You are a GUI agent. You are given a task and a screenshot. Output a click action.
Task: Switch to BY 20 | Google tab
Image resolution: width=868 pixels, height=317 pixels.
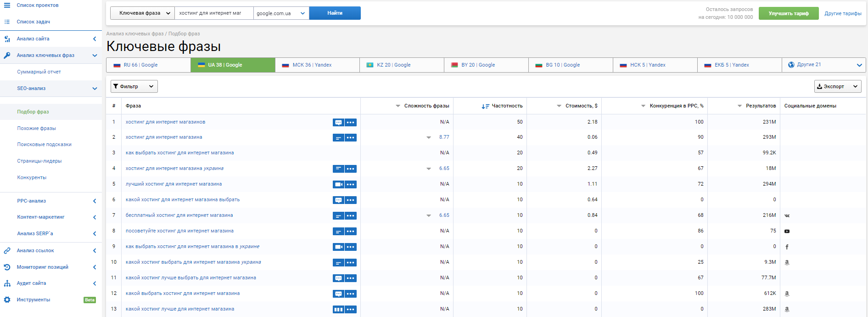point(487,65)
